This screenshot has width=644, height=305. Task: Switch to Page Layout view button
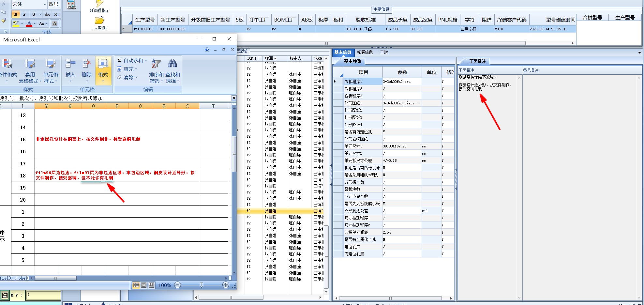tap(143, 285)
